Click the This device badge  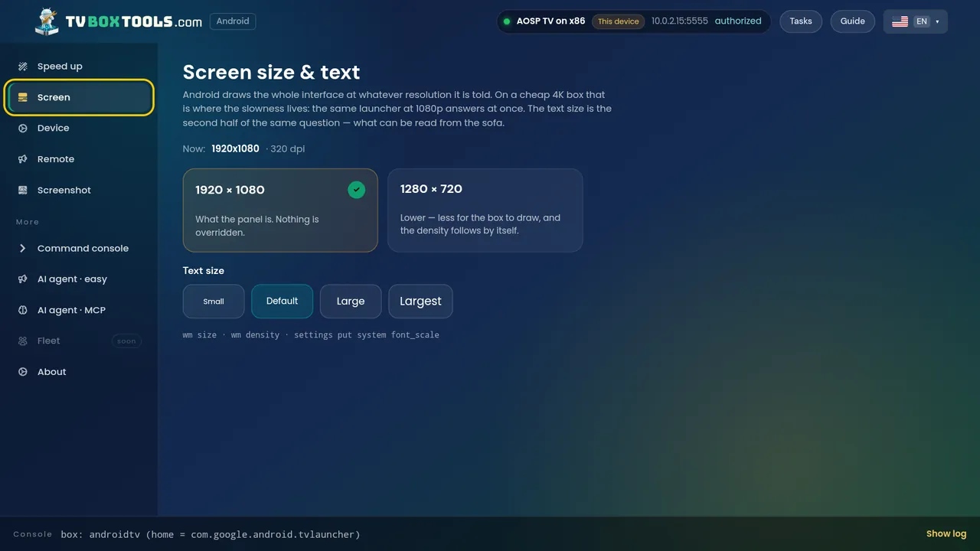pos(618,21)
